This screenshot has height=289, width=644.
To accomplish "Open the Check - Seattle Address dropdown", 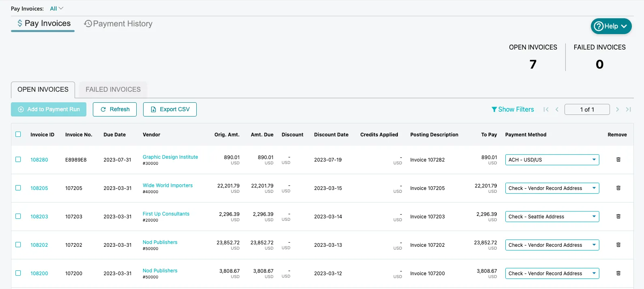I will pyautogui.click(x=552, y=216).
